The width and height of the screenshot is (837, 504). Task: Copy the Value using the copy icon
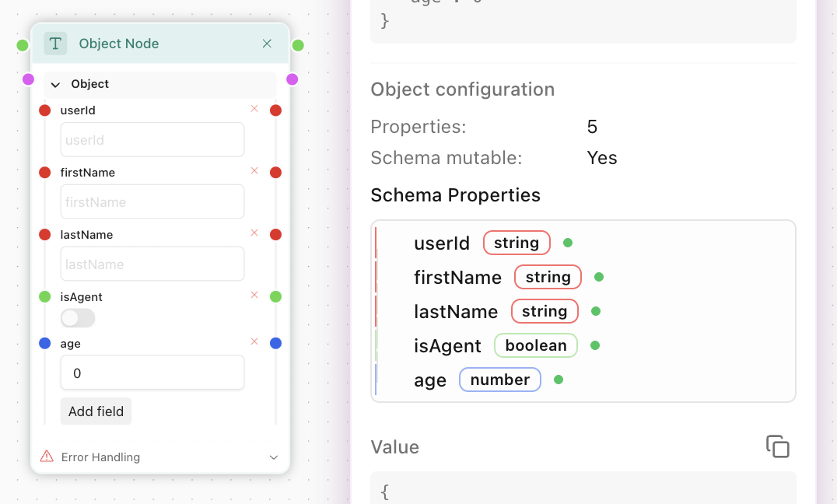click(777, 446)
